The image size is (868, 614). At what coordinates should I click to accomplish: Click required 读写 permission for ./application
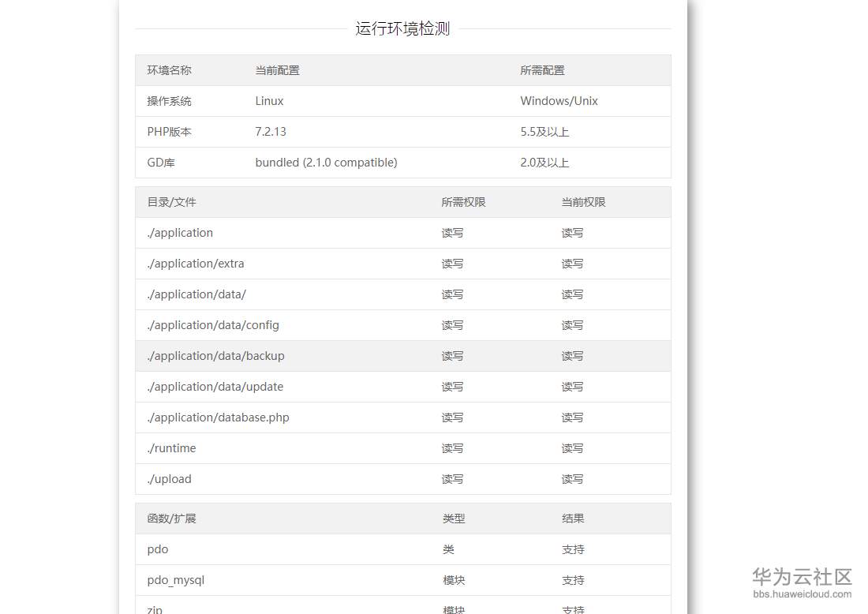tap(452, 233)
